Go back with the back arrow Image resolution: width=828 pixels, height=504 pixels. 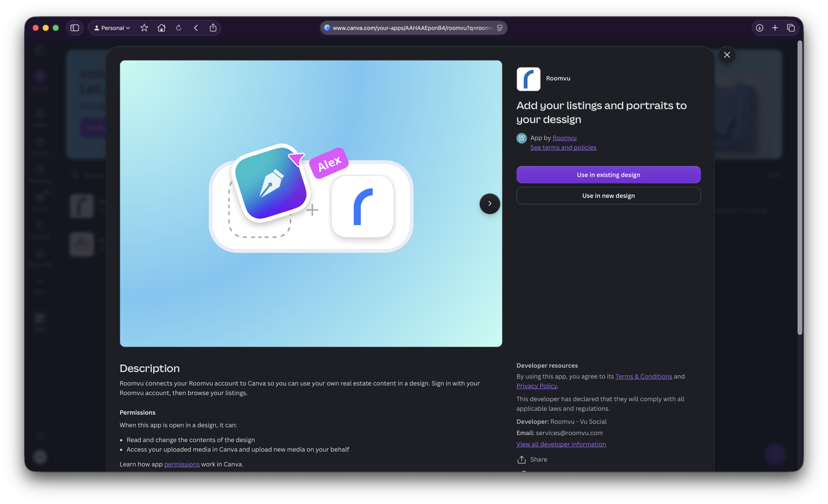tap(196, 28)
